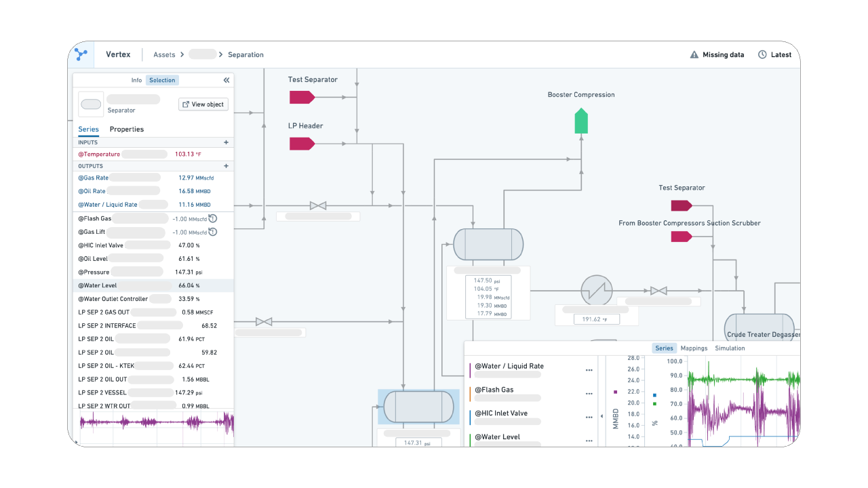Click the time series chart plot area
The height and width of the screenshot is (488, 868).
pos(744,401)
